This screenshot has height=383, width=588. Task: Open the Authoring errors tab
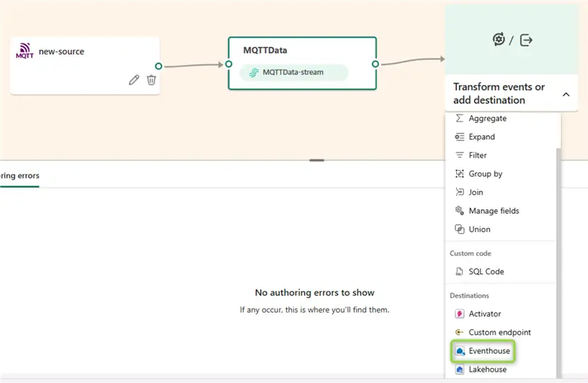pyautogui.click(x=20, y=176)
